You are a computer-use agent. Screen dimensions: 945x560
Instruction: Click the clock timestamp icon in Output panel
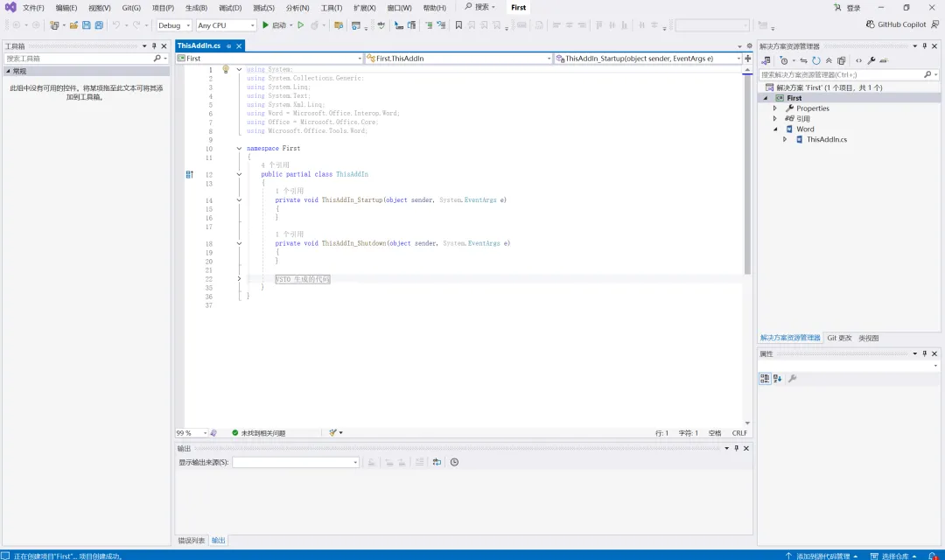(454, 462)
